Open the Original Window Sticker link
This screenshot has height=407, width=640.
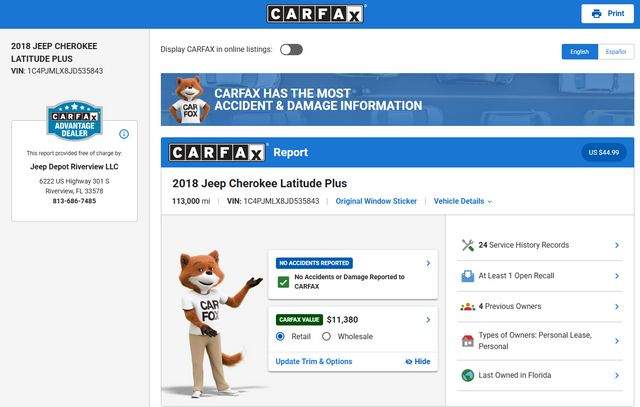click(376, 201)
